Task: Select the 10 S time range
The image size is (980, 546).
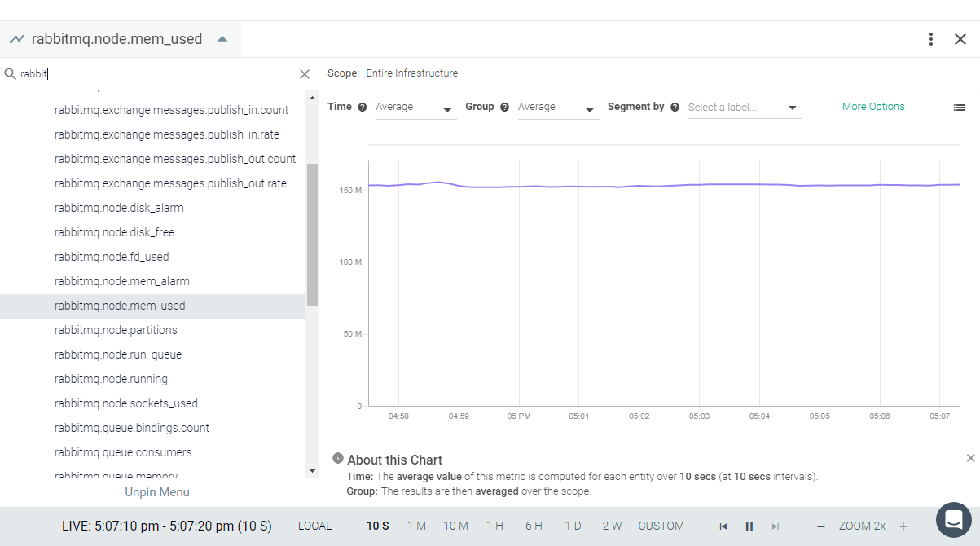Action: tap(378, 526)
